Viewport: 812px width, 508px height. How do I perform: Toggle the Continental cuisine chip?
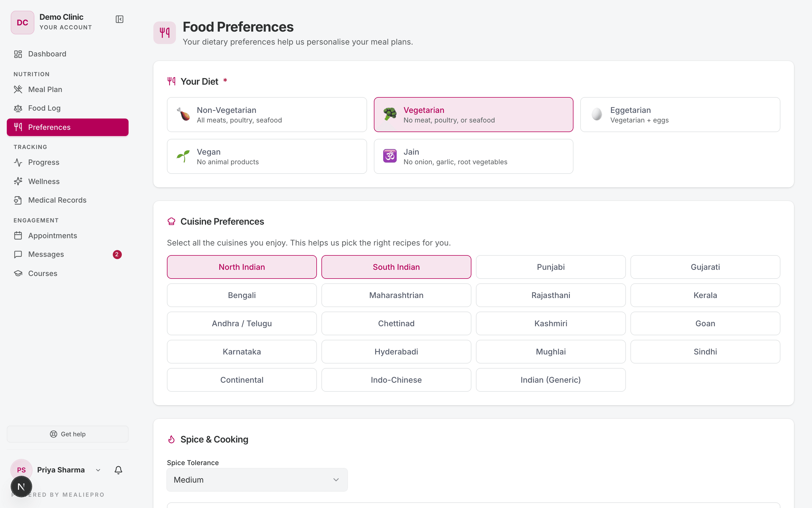pos(242,380)
